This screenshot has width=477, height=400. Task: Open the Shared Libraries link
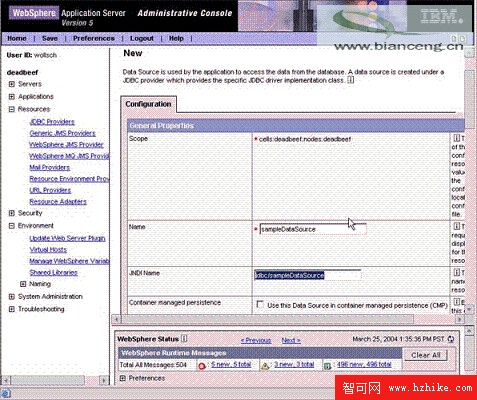point(53,272)
